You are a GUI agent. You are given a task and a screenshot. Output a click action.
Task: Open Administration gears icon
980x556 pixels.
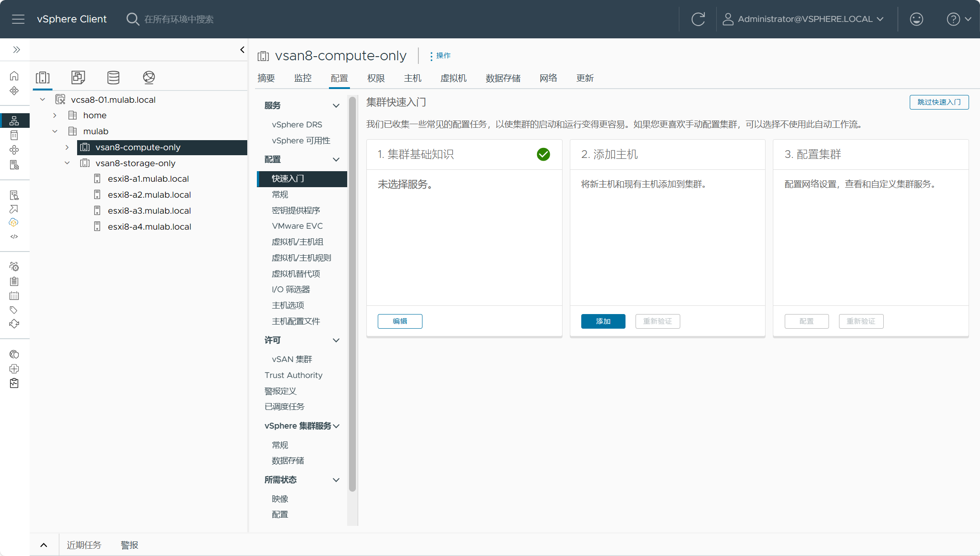(14, 266)
